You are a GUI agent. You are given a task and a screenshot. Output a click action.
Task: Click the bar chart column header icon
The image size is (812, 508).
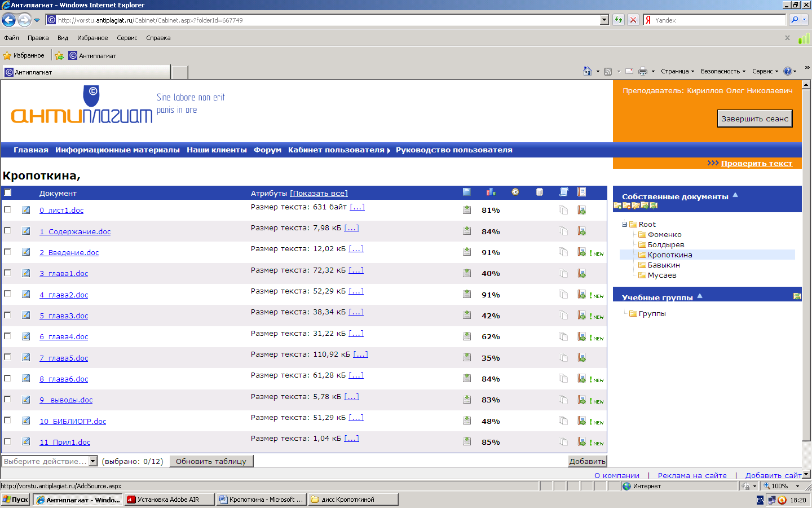(491, 192)
